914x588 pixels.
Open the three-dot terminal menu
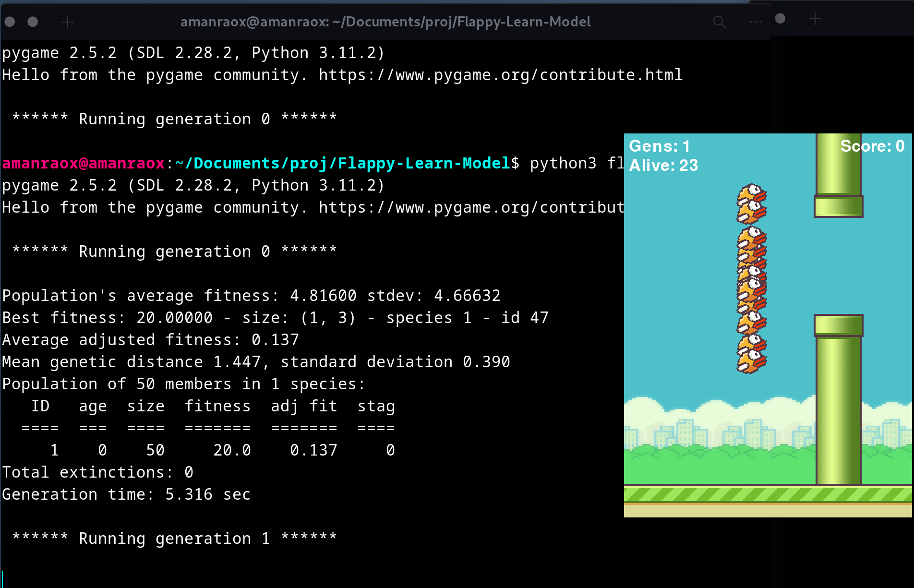pyautogui.click(x=755, y=22)
